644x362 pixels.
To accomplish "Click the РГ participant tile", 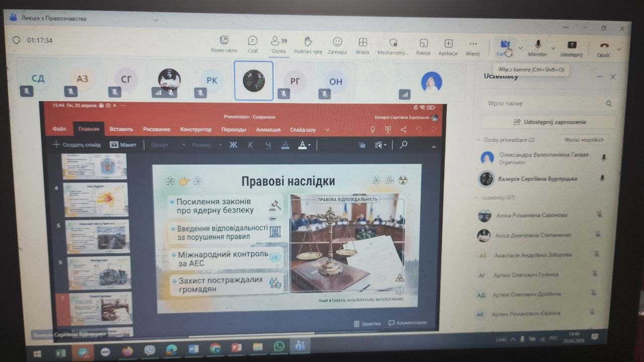I will click(295, 81).
